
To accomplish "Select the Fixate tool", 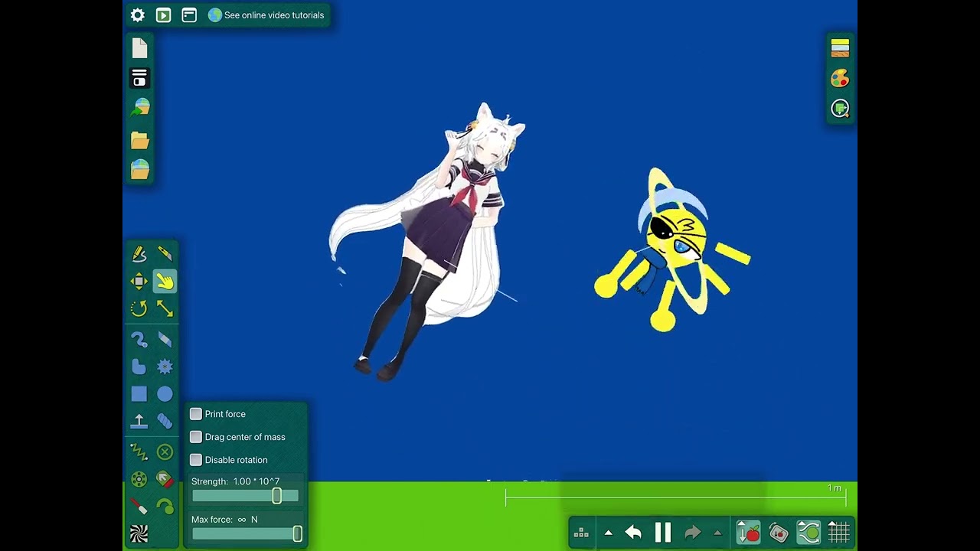I will point(165,452).
